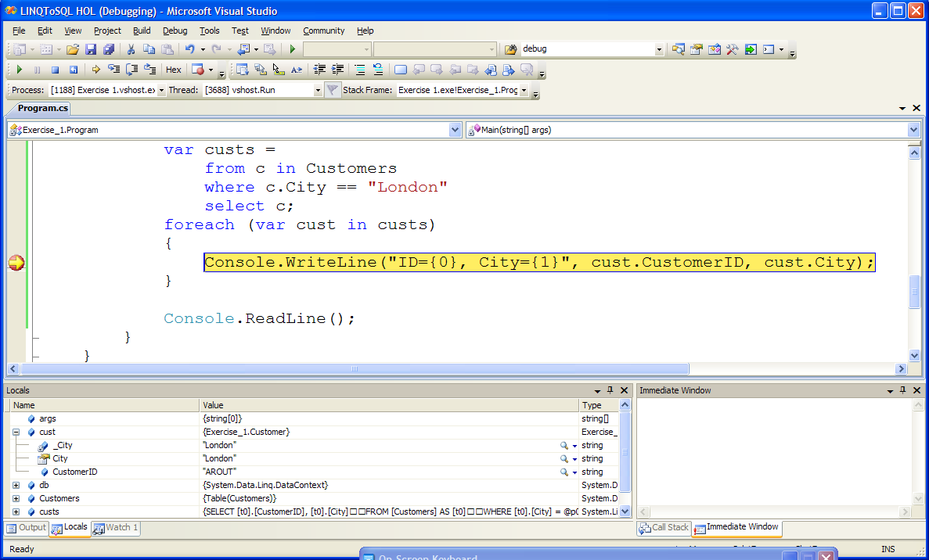929x560 pixels.
Task: Click the Decrease Indent icon
Action: (319, 70)
